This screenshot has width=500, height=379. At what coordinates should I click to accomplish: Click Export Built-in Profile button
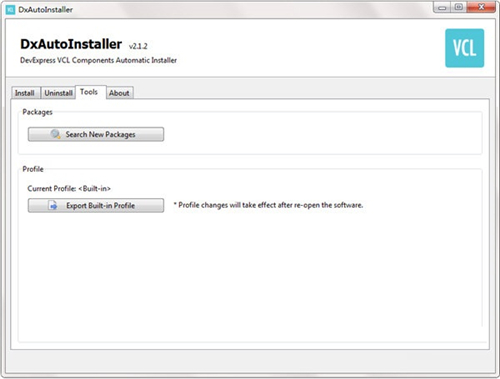(96, 205)
